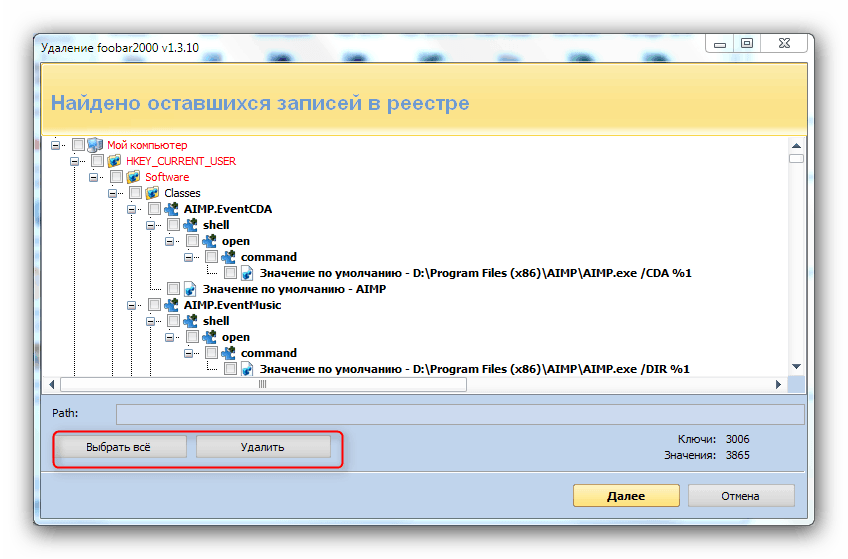Click the My Computer icon at tree root
Screen dimensions: 848x559
click(x=95, y=145)
